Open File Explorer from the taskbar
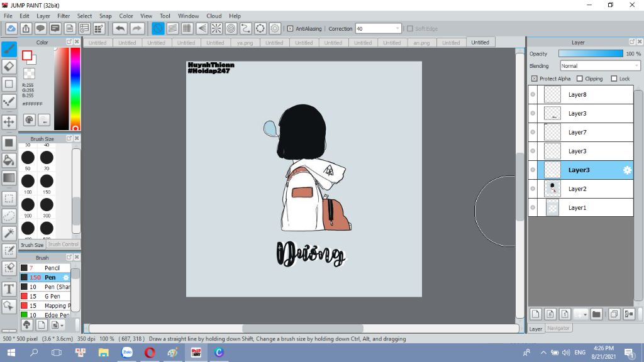 [x=104, y=353]
